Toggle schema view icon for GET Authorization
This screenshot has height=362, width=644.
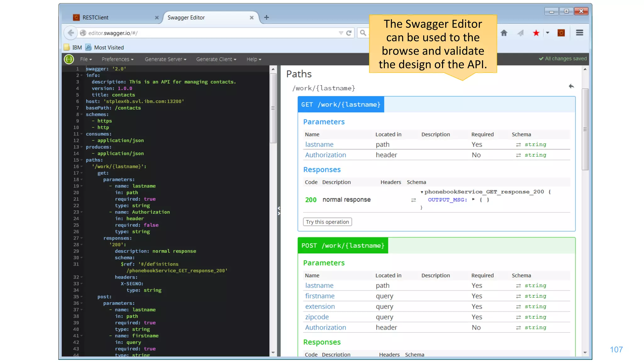click(x=518, y=155)
